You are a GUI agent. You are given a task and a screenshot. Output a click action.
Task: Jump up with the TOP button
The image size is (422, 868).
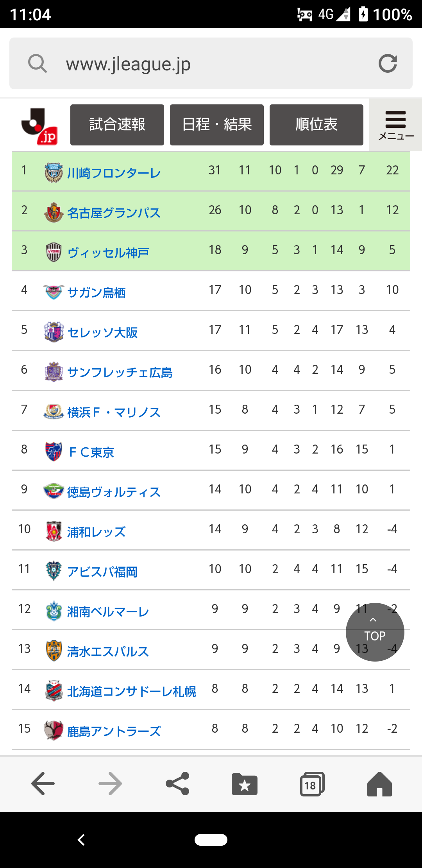click(375, 632)
